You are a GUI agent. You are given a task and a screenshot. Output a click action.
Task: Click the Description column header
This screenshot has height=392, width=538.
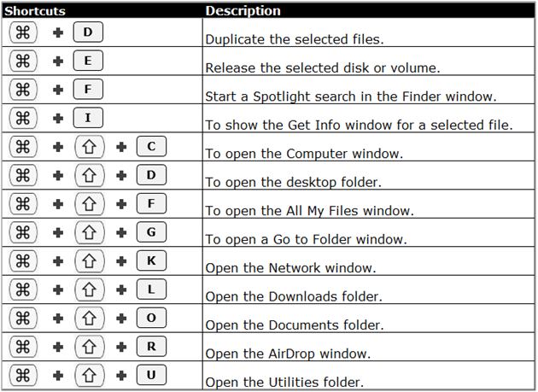(x=243, y=10)
